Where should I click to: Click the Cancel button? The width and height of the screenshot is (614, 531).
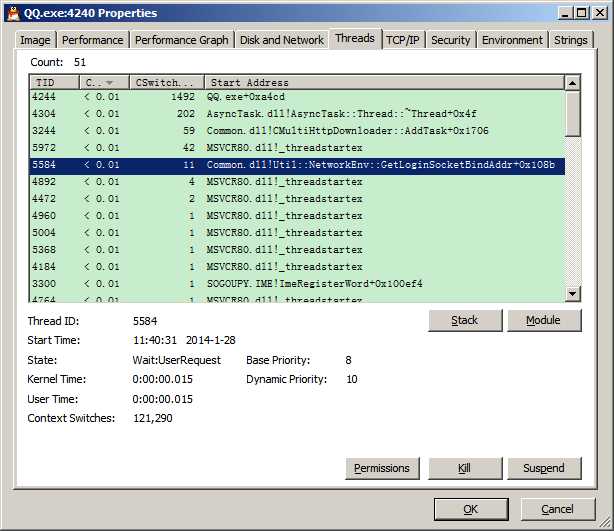click(x=558, y=509)
